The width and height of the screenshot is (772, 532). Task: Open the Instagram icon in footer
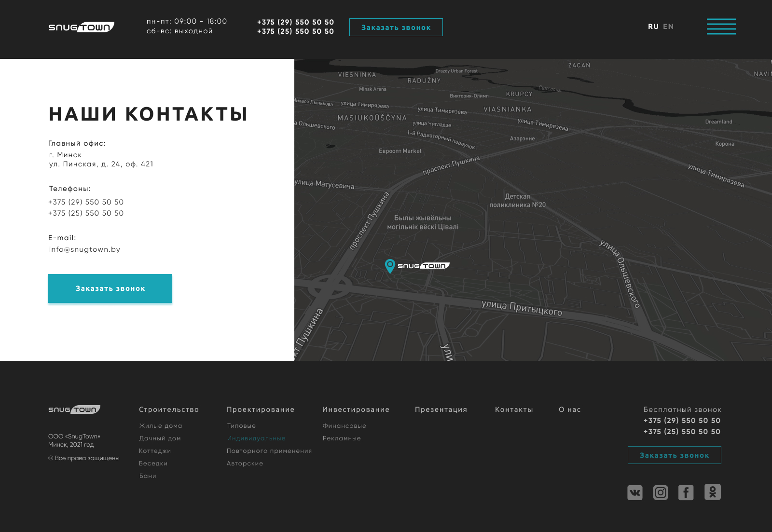(x=660, y=492)
